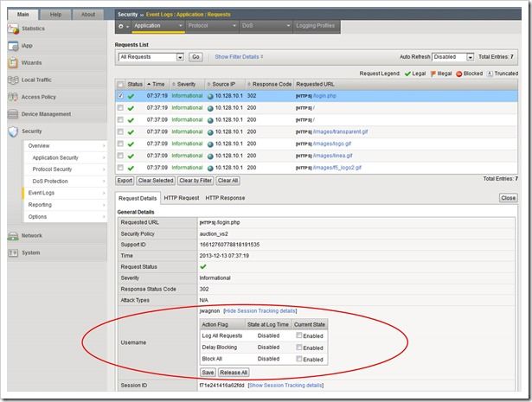532x402 pixels.
Task: Click the Access Policy icon
Action: [x=11, y=98]
